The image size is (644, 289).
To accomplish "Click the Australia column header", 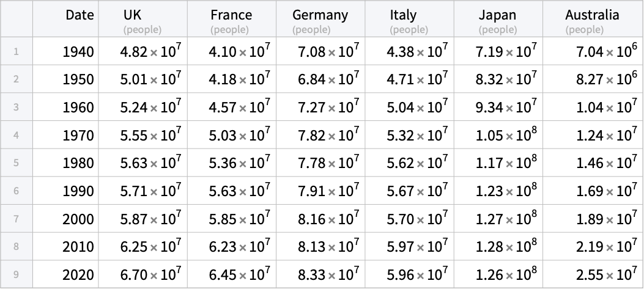I will (593, 19).
